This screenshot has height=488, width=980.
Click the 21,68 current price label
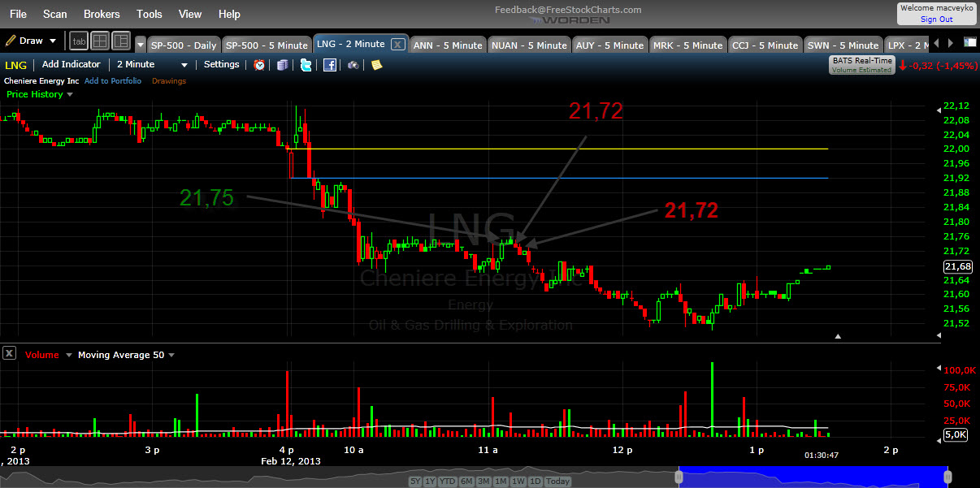pos(958,266)
